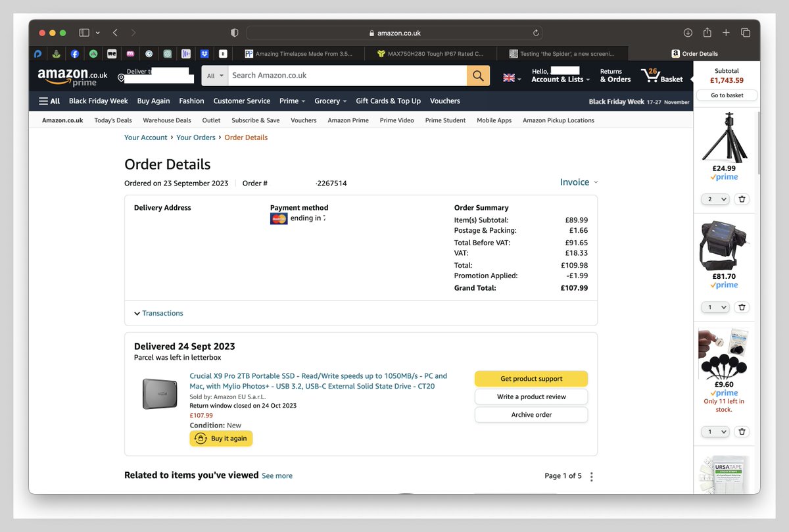This screenshot has height=532, width=789.
Task: Open the pinned ChatGPT tab
Action: (168, 53)
